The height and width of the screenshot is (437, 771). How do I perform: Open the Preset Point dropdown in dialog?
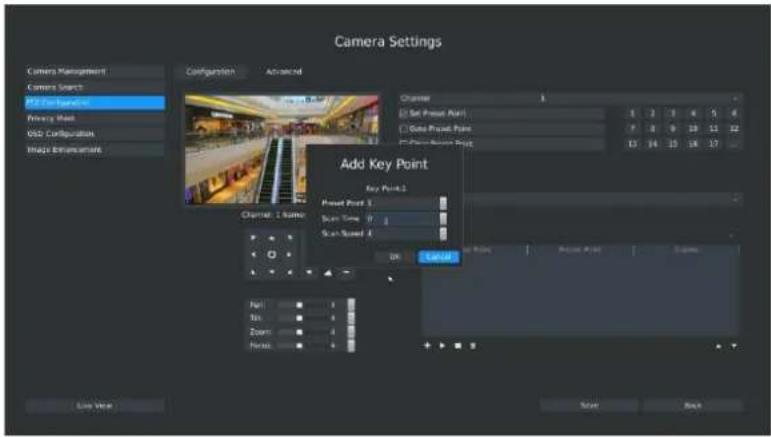(443, 203)
